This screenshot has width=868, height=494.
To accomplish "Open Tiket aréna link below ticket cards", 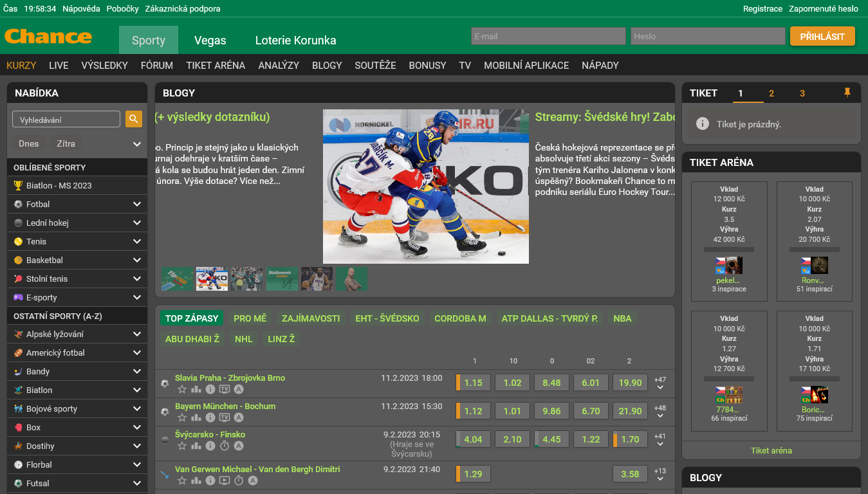I will click(771, 451).
